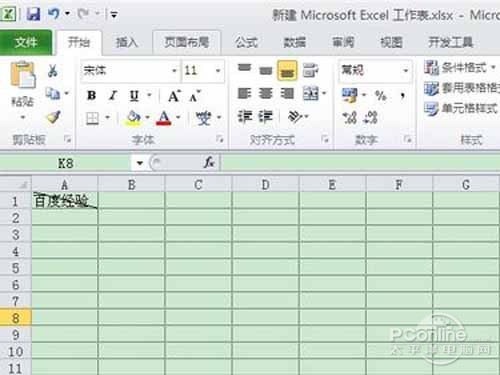Toggle Wrap Text icon

click(310, 70)
